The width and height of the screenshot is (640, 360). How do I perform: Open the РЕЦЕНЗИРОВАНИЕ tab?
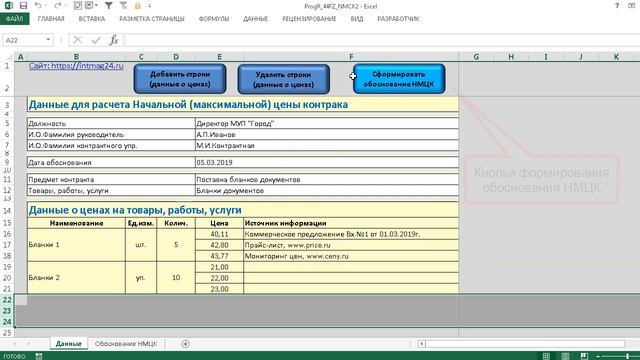pos(309,19)
